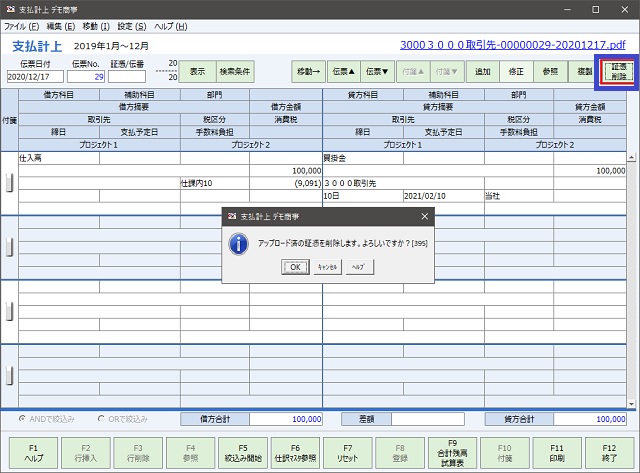Click the blue information icon in dialog
The height and width of the screenshot is (473, 640).
[239, 244]
